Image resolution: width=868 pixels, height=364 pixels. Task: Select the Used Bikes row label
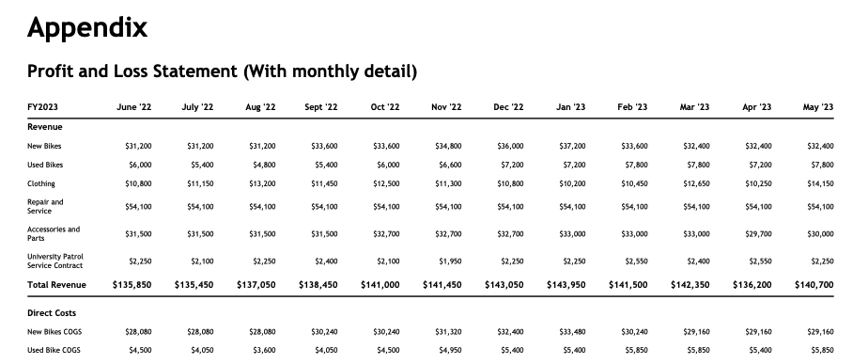[x=45, y=165]
